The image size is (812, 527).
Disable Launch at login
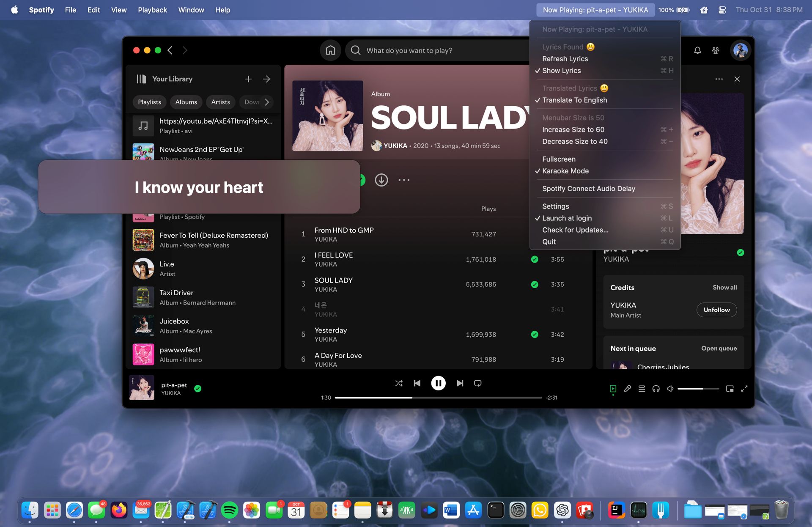[x=567, y=218]
